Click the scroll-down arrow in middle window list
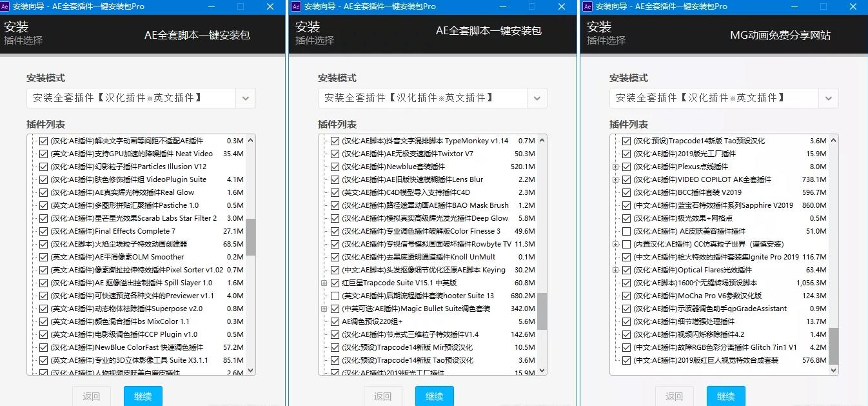The height and width of the screenshot is (406, 868). coord(542,370)
